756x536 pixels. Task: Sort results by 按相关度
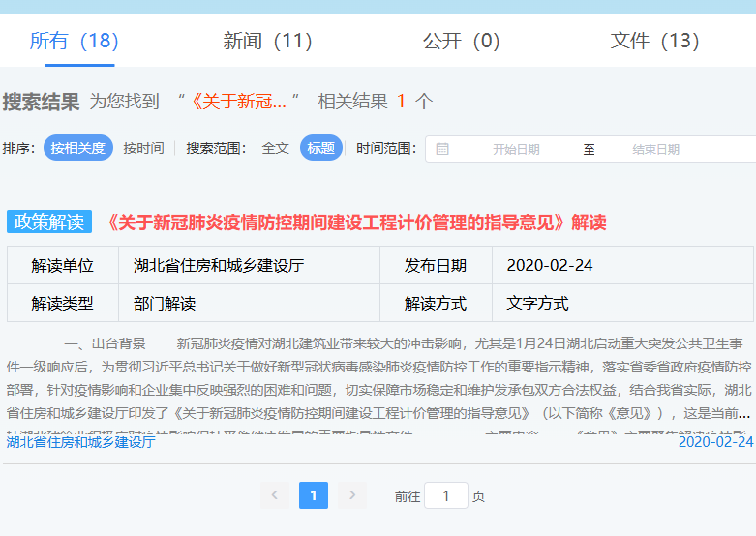pyautogui.click(x=77, y=148)
